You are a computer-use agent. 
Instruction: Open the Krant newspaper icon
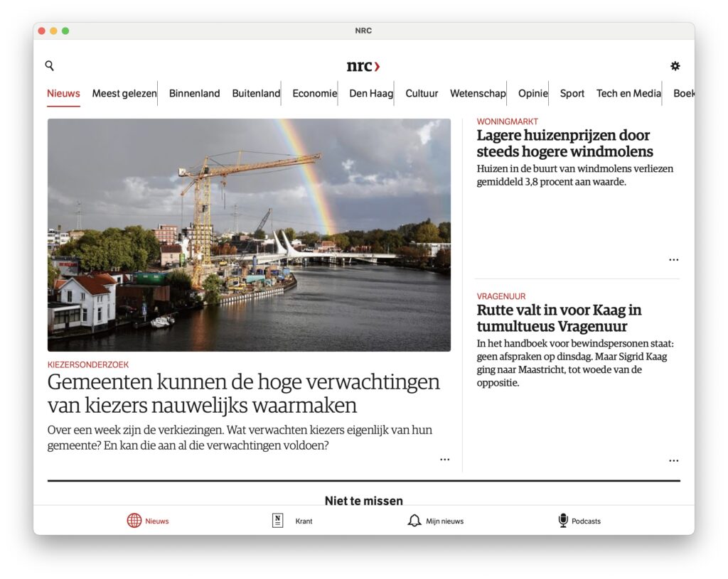click(x=278, y=521)
